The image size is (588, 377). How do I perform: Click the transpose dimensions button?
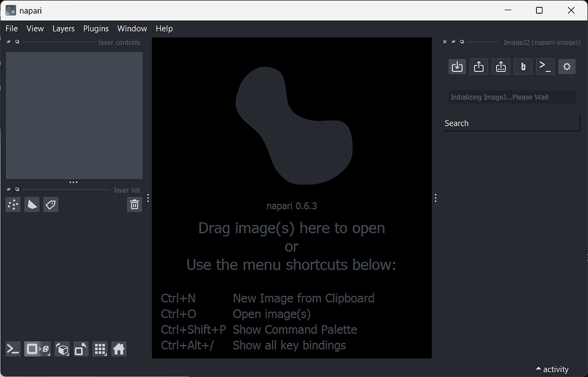81,349
